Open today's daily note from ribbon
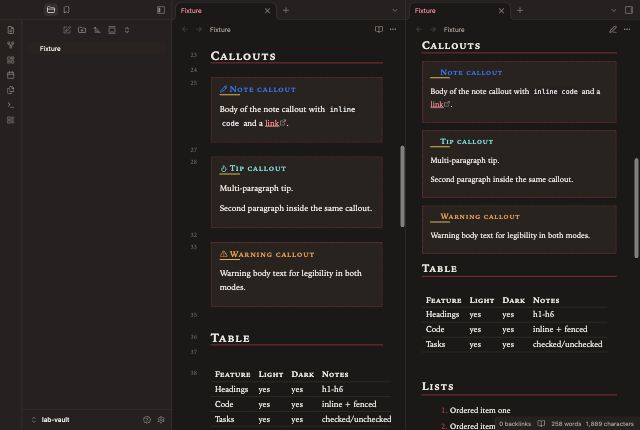 coord(11,75)
